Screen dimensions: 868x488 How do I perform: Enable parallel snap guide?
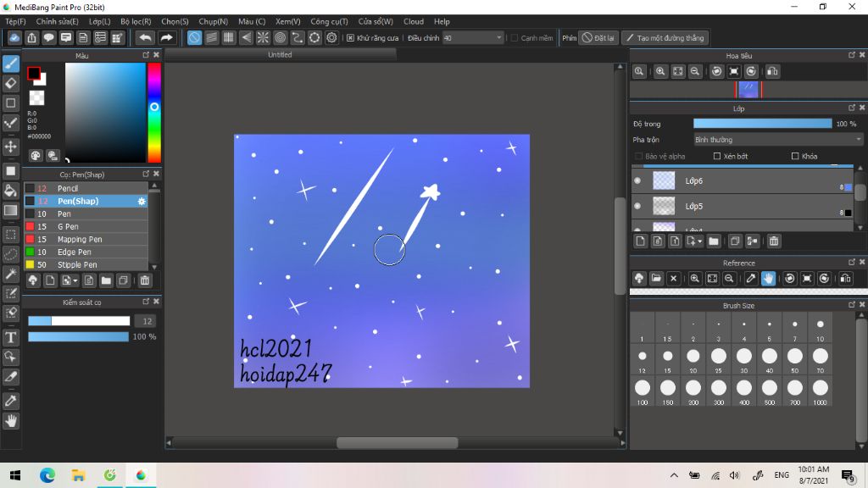tap(211, 37)
